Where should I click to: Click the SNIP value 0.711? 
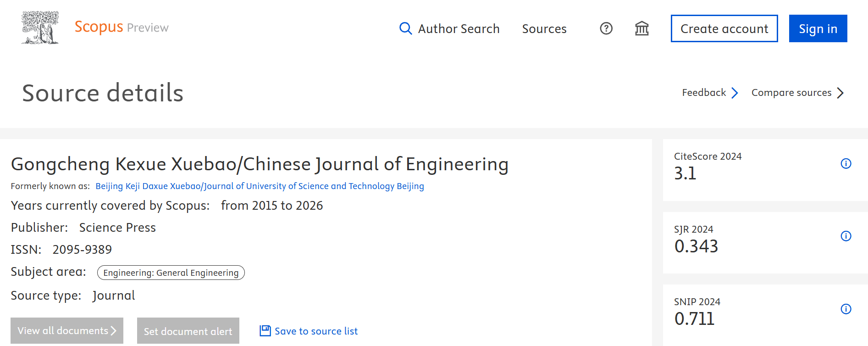[694, 319]
